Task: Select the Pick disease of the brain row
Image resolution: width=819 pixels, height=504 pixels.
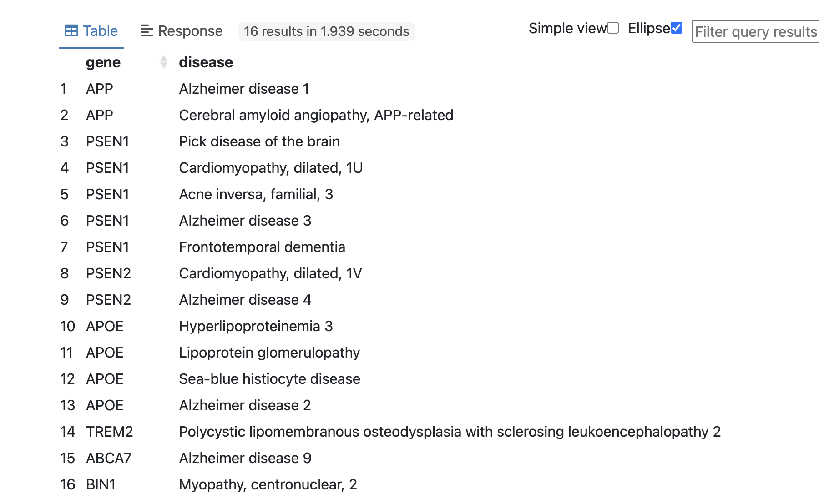Action: (259, 141)
